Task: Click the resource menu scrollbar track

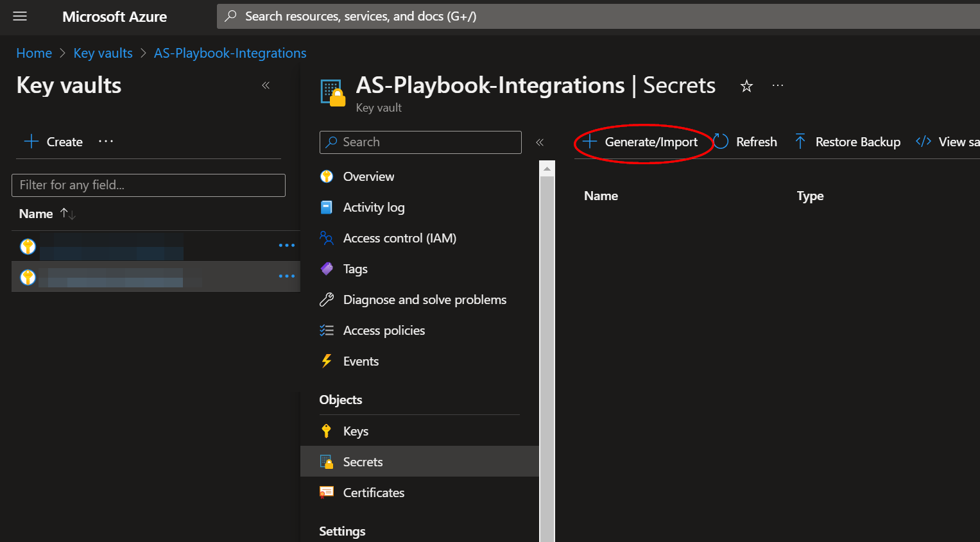Action: (x=547, y=359)
